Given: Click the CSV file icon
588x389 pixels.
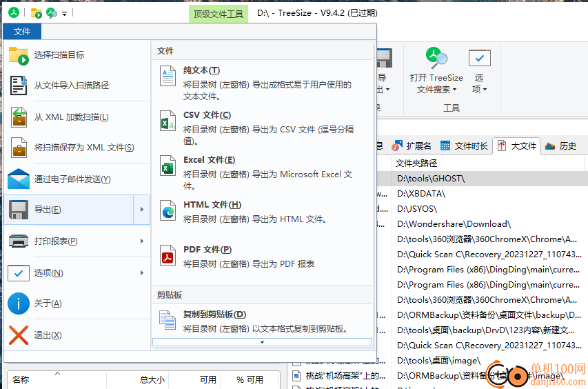Looking at the screenshot, I should (x=168, y=121).
